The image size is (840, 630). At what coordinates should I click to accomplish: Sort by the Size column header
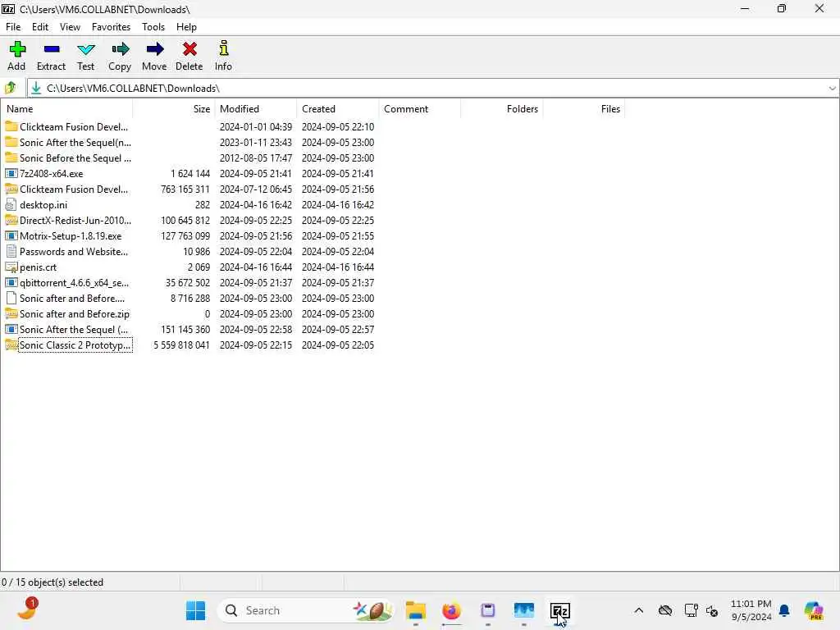click(174, 109)
